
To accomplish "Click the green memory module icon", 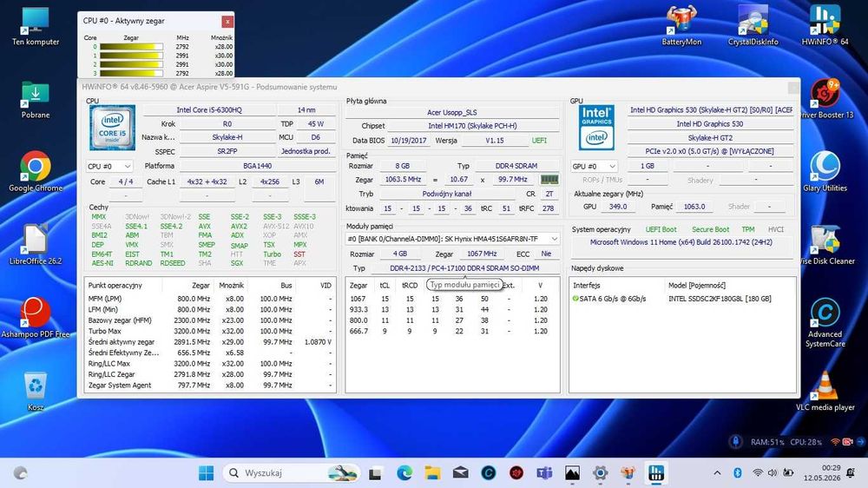I will 549,180.
